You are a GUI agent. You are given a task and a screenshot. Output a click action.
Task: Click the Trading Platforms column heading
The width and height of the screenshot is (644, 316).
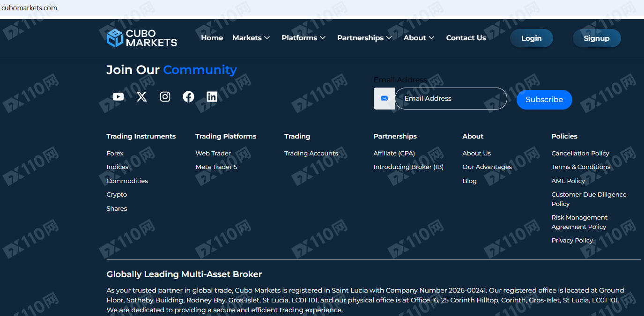tap(226, 136)
